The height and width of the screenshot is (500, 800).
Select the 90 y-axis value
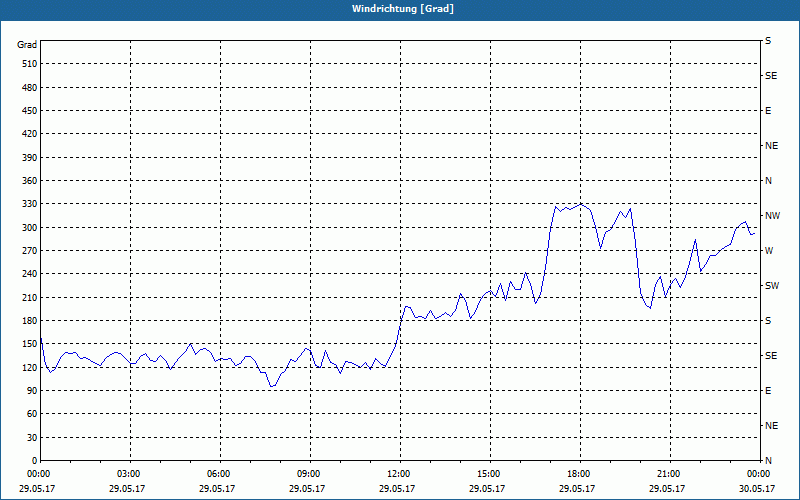[32, 391]
